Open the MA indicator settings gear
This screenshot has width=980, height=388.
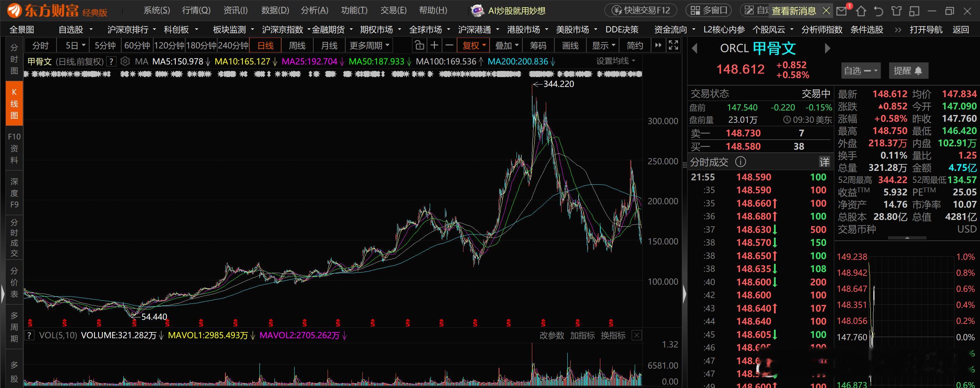tap(125, 61)
